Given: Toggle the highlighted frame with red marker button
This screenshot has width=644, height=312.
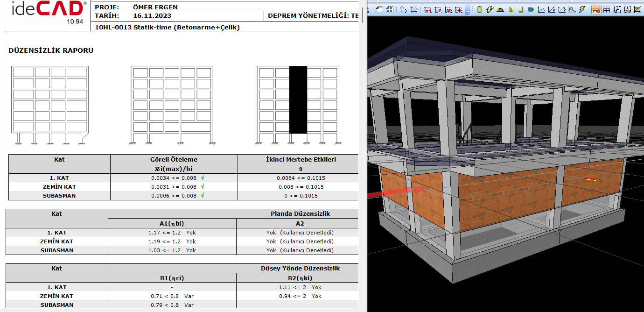Looking at the screenshot, I should (596, 10).
